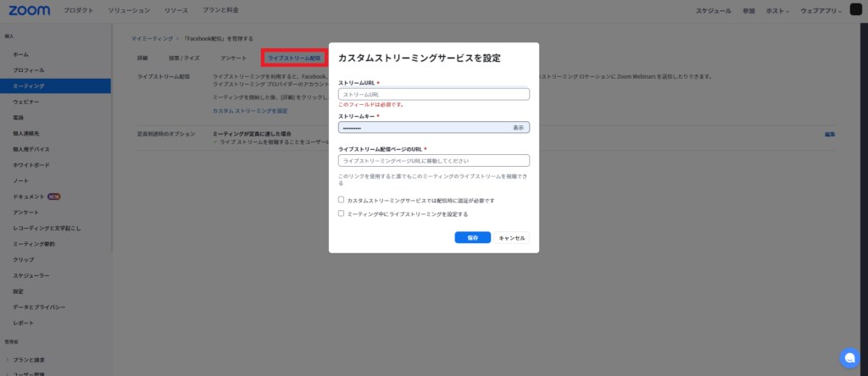Switch to the ライブストリーム配信 tab
The width and height of the screenshot is (868, 376).
coord(294,58)
